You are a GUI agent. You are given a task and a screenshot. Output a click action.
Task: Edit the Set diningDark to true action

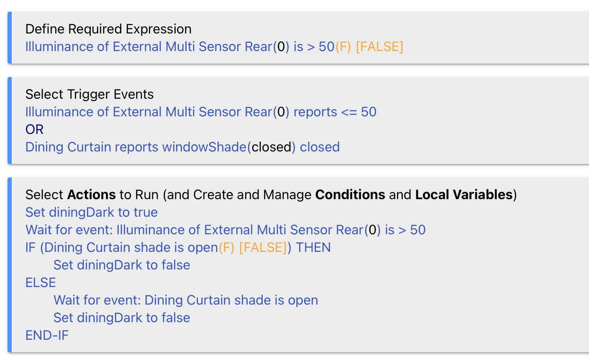92,212
